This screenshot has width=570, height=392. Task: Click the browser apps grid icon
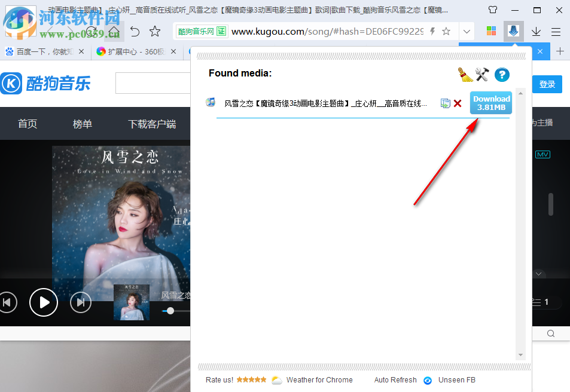(491, 30)
